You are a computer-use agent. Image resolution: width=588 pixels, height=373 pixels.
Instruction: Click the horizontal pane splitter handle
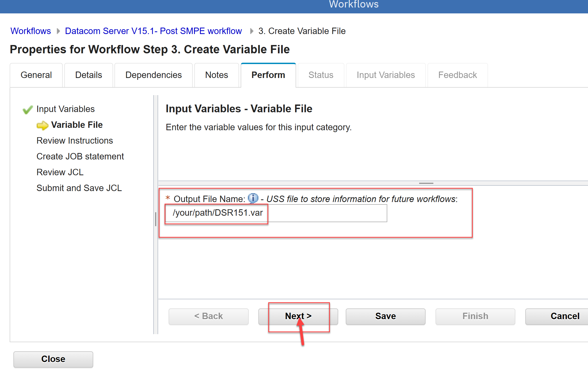pos(426,183)
